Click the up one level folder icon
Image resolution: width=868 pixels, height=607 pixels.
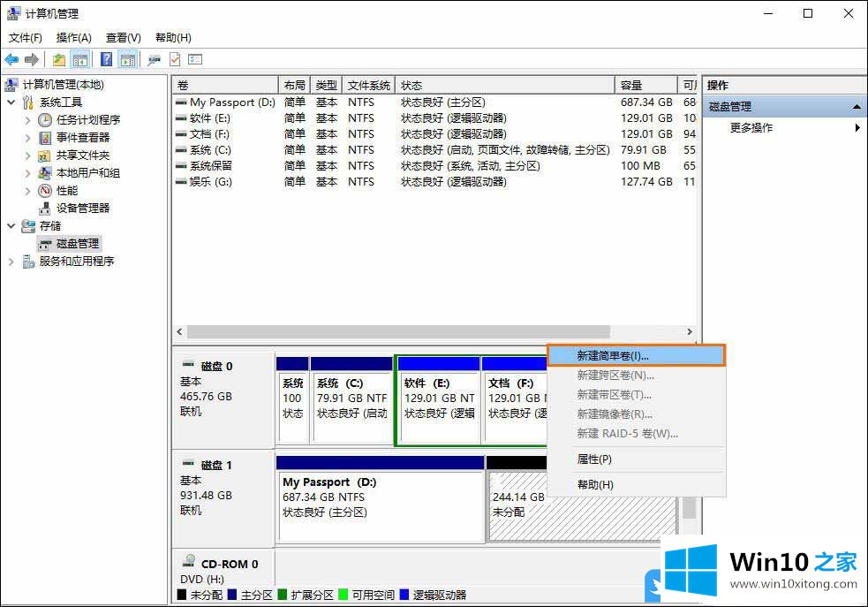click(x=58, y=59)
